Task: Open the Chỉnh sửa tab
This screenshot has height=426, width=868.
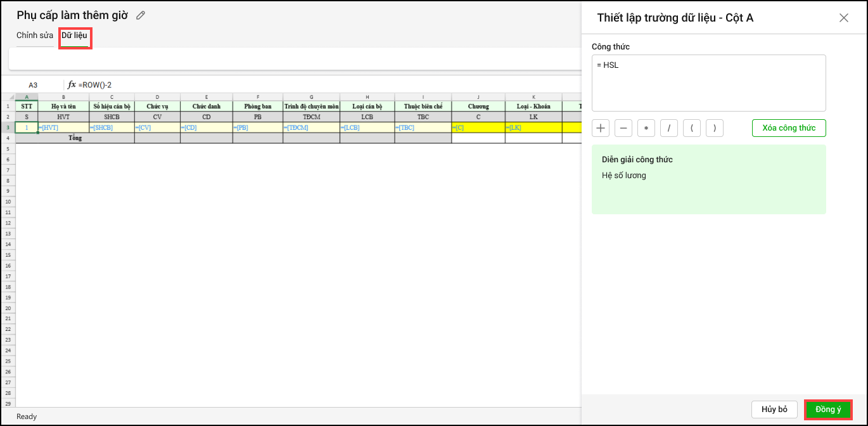Action: pyautogui.click(x=35, y=35)
